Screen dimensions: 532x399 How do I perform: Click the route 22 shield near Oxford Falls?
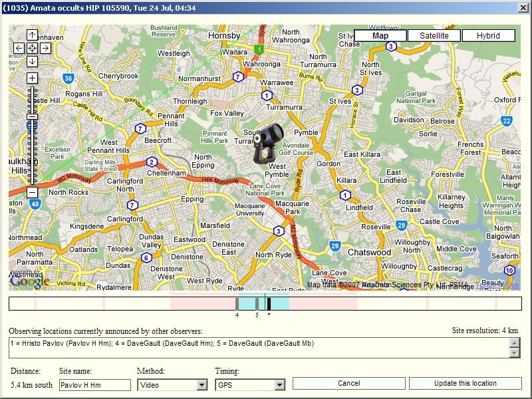[x=507, y=121]
